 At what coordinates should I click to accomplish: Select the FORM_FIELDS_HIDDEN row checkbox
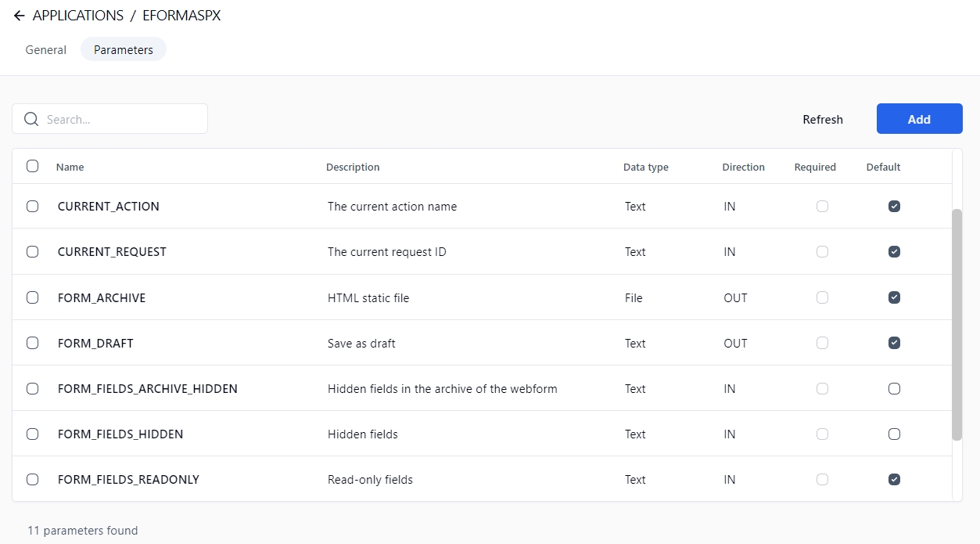coord(32,434)
